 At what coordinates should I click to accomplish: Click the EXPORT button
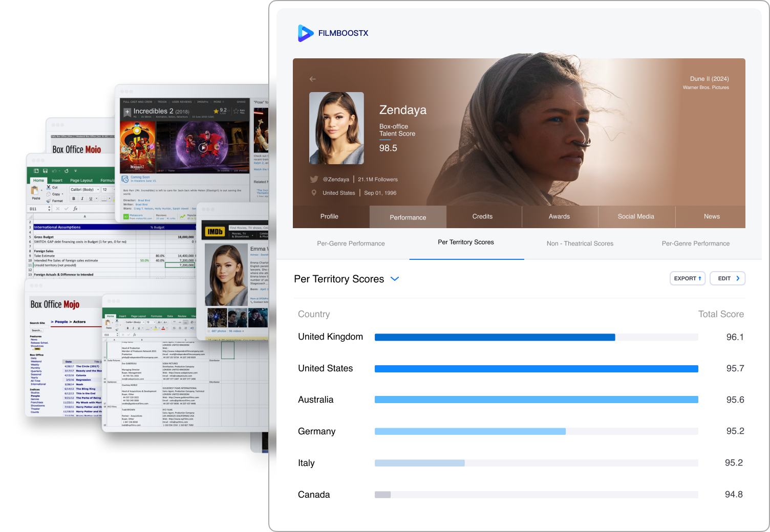pos(688,278)
